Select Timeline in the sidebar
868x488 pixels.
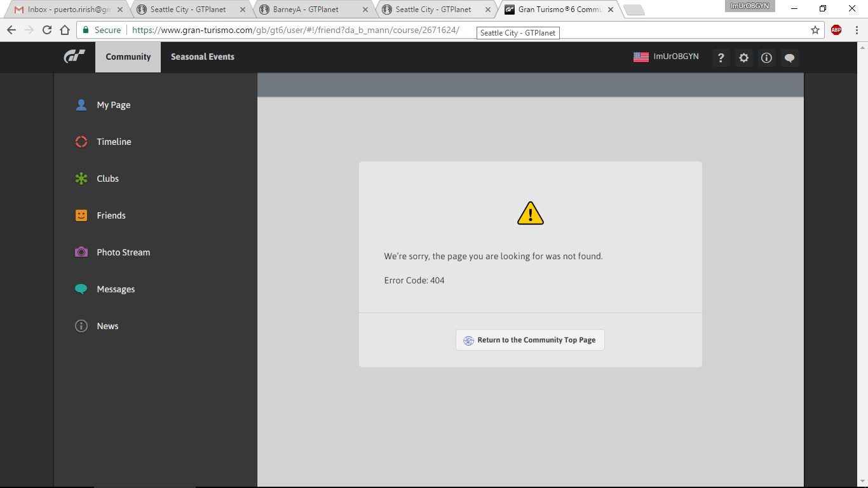pyautogui.click(x=114, y=142)
